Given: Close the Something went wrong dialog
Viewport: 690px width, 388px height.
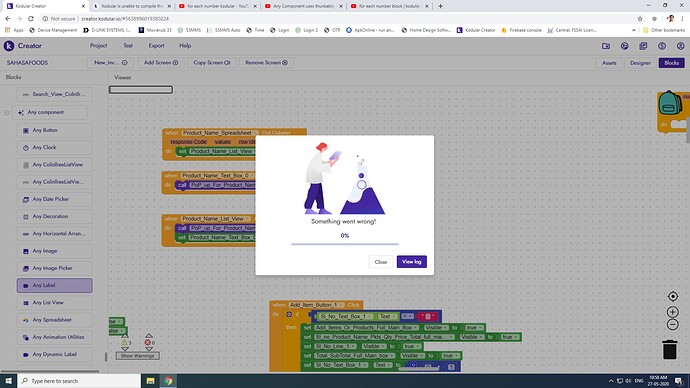Looking at the screenshot, I should 381,262.
